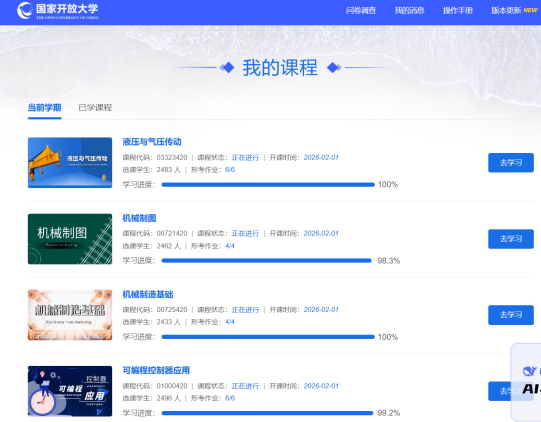Switch to the 已学课程 tab
Viewport: 541px width, 422px height.
[95, 108]
